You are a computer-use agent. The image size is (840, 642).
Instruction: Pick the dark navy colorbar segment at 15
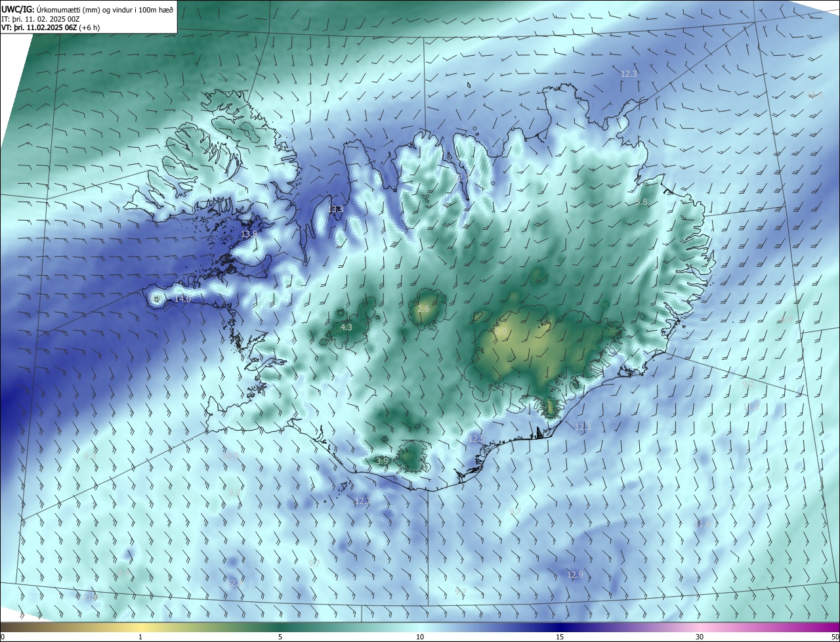tap(560, 627)
